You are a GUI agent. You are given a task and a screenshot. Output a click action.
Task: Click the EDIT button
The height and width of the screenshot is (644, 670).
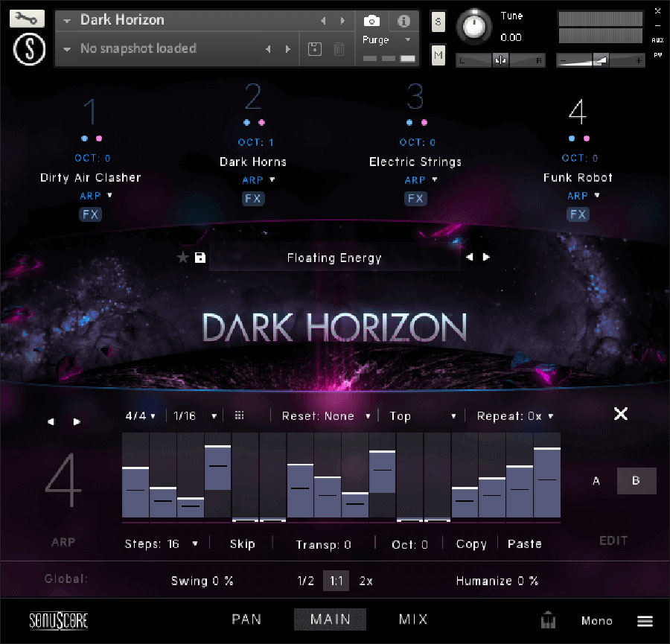613,541
